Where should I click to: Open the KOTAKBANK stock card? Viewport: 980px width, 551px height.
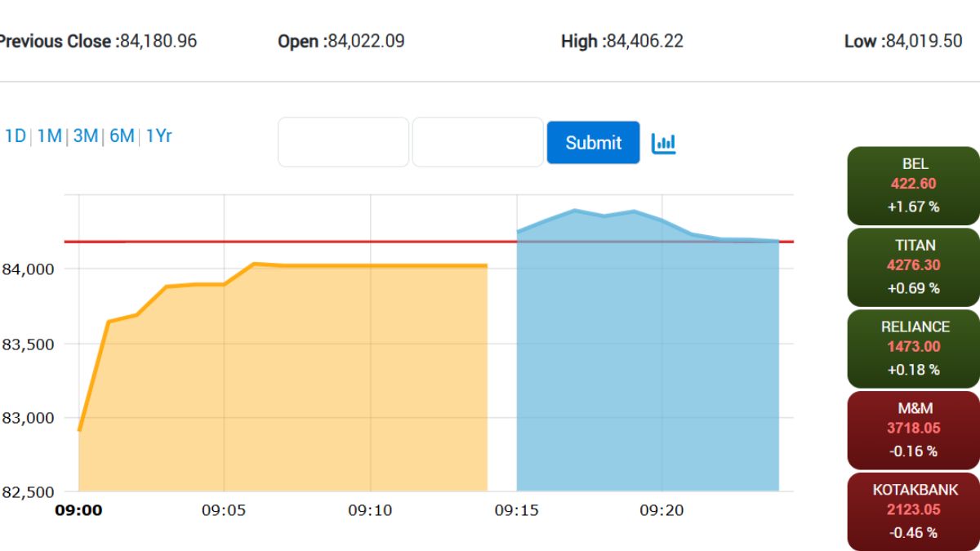(914, 511)
